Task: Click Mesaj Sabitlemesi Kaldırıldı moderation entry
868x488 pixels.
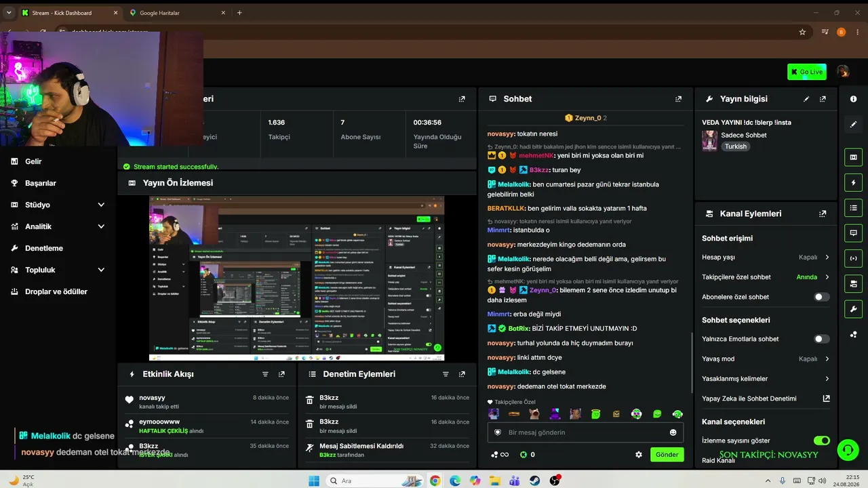Action: [x=387, y=450]
